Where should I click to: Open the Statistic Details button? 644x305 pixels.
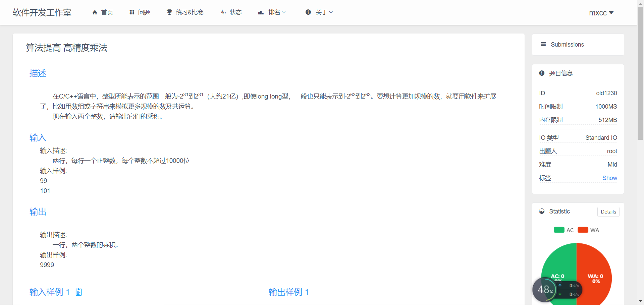pyautogui.click(x=608, y=211)
